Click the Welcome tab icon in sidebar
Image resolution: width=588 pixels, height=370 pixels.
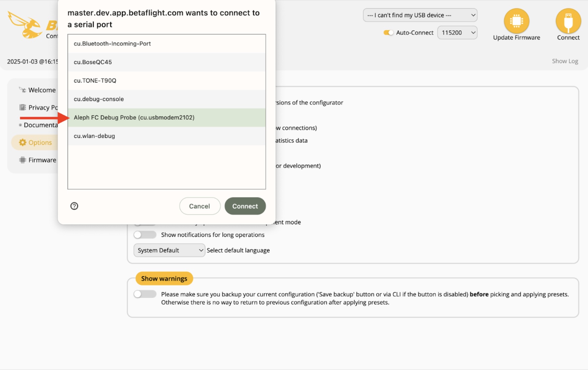click(x=22, y=90)
